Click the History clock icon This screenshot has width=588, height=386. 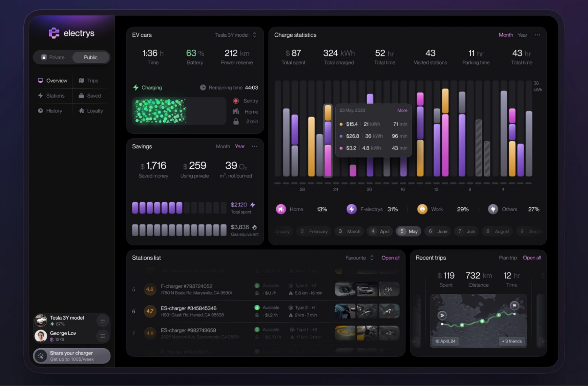[40, 111]
